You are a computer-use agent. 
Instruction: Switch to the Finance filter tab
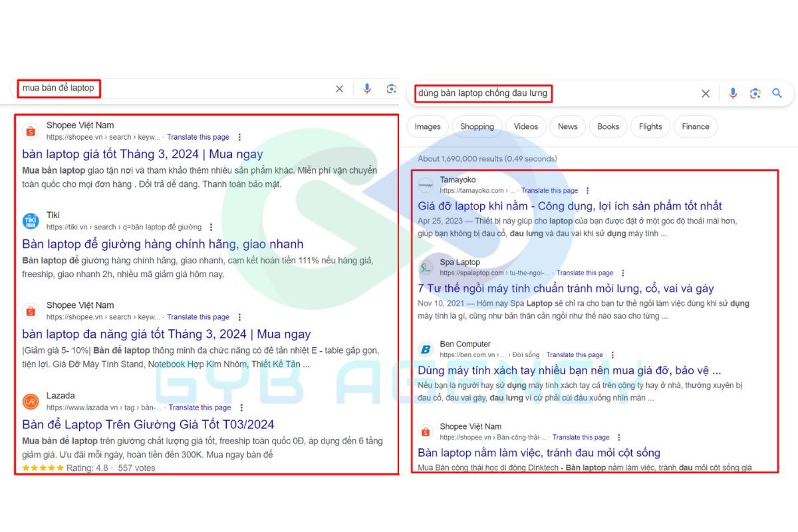696,126
